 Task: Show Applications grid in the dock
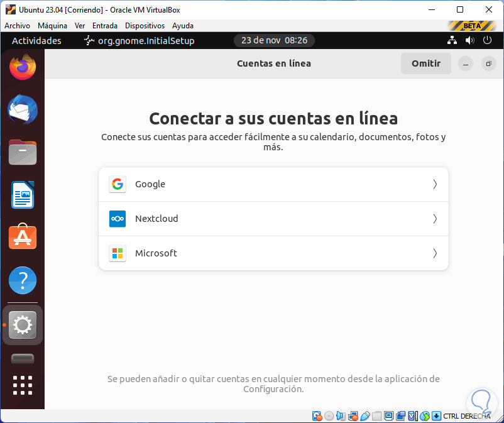pyautogui.click(x=23, y=385)
